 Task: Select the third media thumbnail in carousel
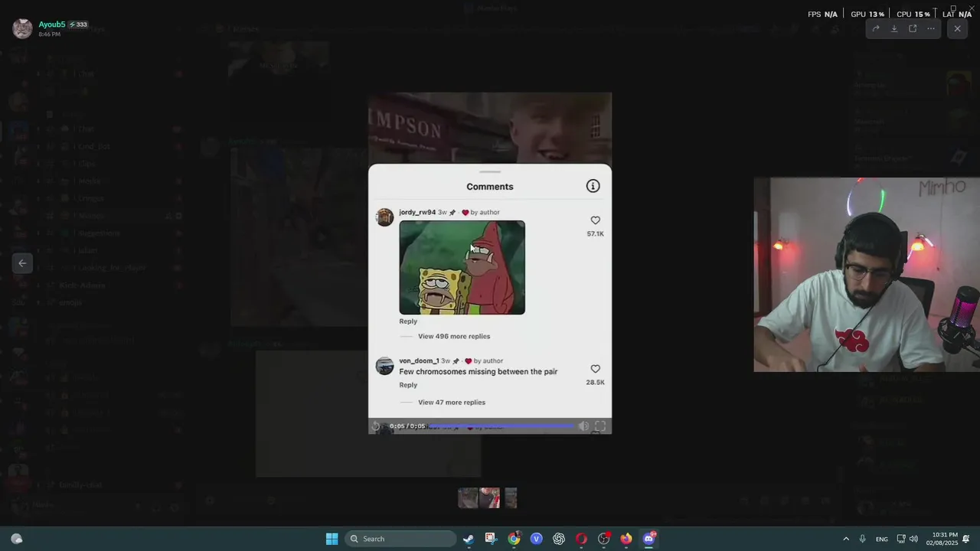[x=511, y=498]
